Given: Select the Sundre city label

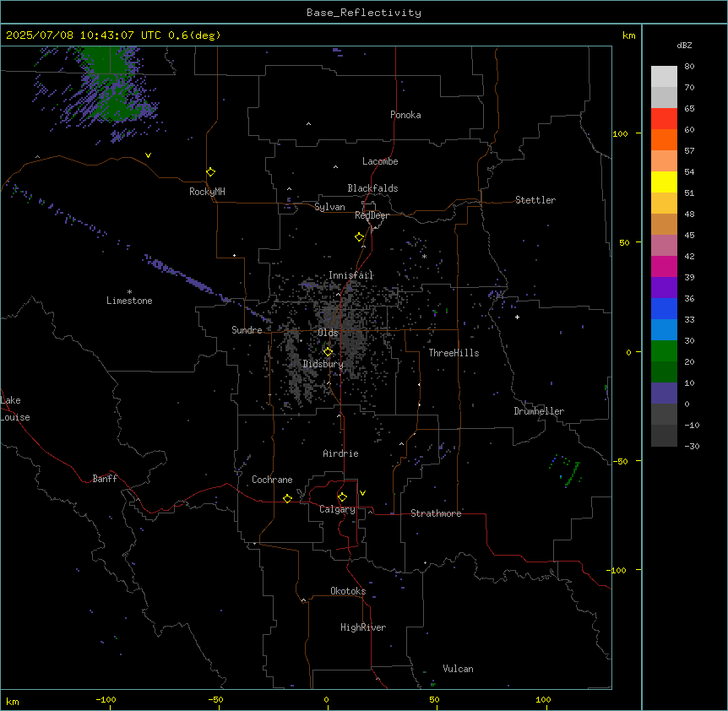Looking at the screenshot, I should tap(247, 330).
